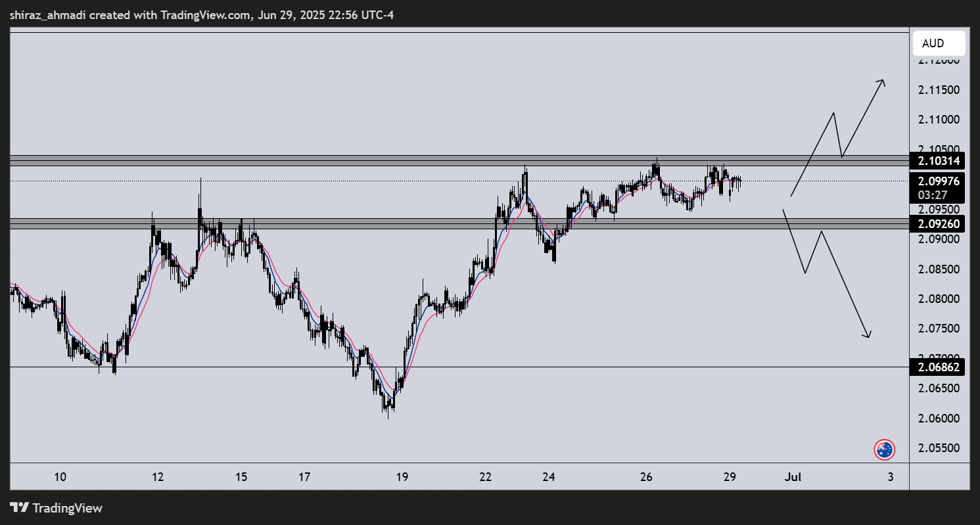Click the 2.07500 price axis tick
This screenshot has height=525, width=980.
pos(940,329)
